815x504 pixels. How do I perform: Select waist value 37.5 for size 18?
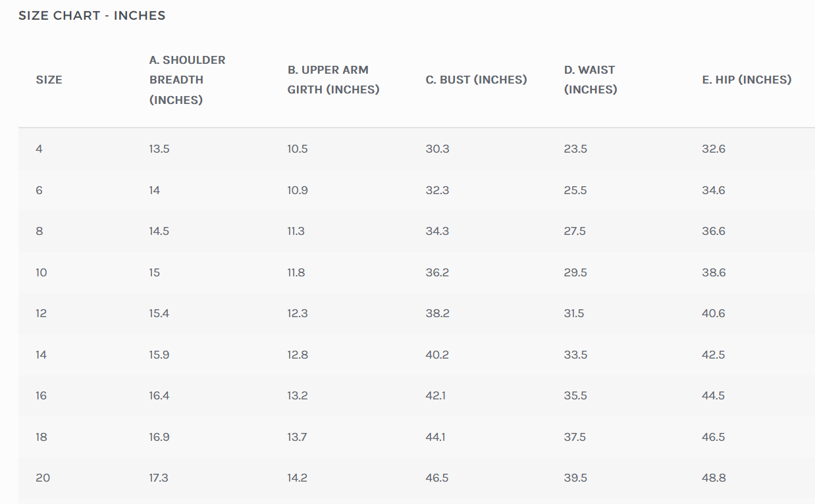click(x=575, y=437)
